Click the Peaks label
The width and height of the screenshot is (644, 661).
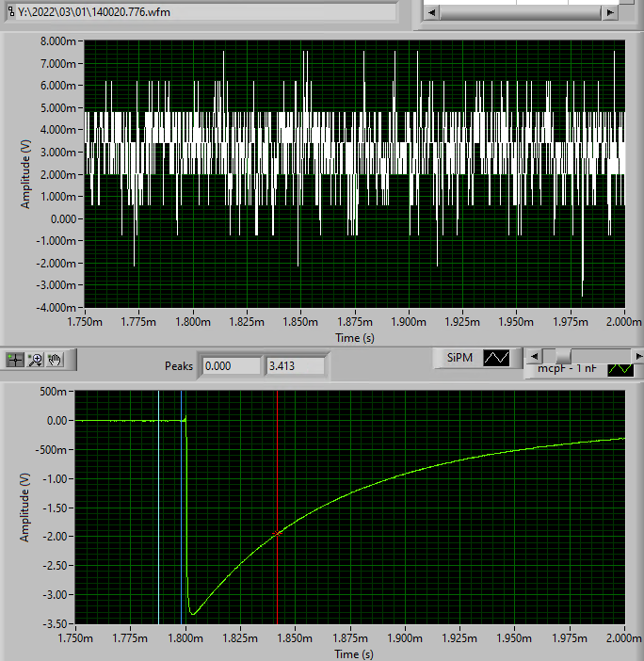pos(179,366)
